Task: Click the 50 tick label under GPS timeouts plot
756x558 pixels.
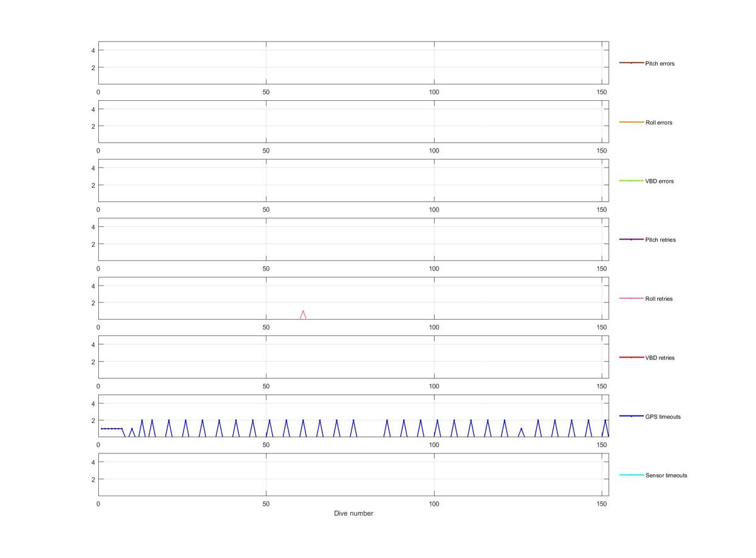Action: tap(266, 445)
